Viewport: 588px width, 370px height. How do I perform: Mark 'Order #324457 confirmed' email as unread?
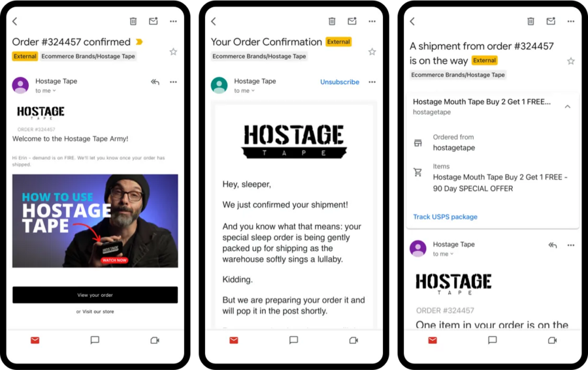[154, 21]
